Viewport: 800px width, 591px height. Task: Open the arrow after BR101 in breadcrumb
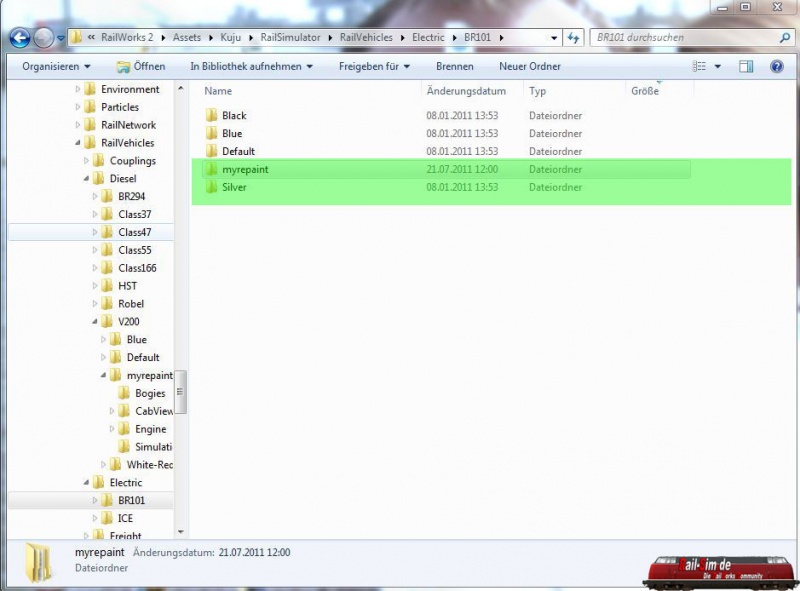pyautogui.click(x=502, y=38)
